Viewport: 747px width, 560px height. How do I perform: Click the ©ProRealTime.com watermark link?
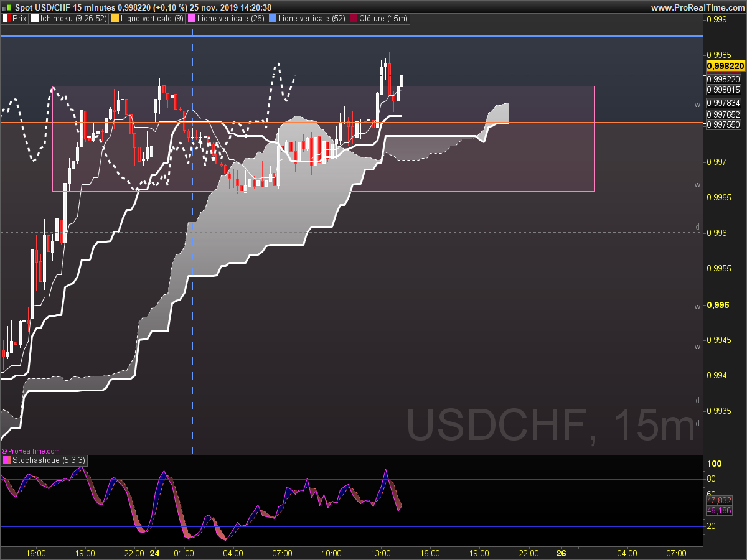31,451
